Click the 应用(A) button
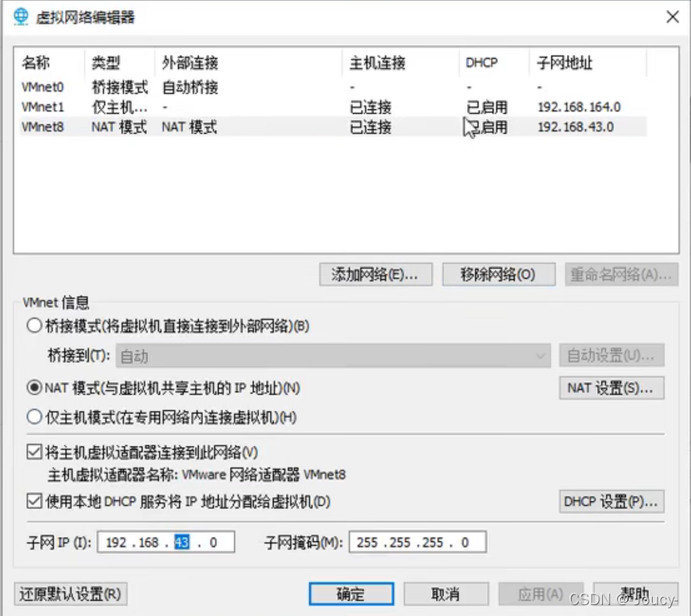 tap(540, 594)
